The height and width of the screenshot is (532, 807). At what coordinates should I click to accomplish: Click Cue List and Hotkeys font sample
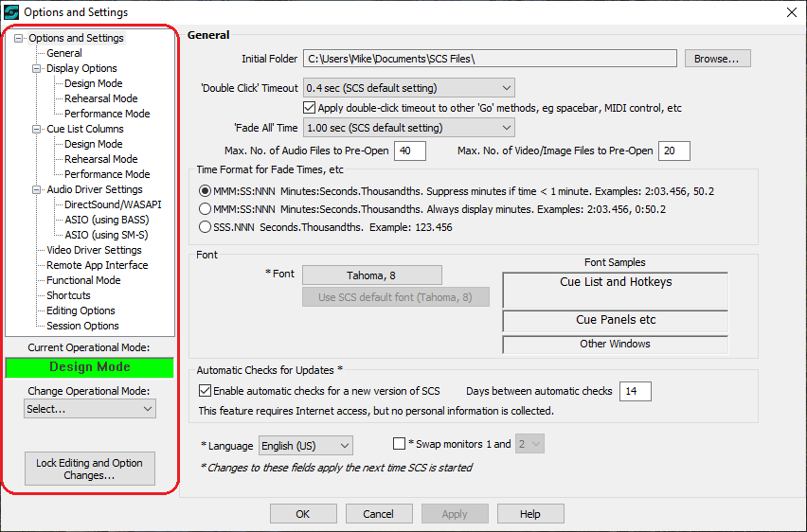616,291
